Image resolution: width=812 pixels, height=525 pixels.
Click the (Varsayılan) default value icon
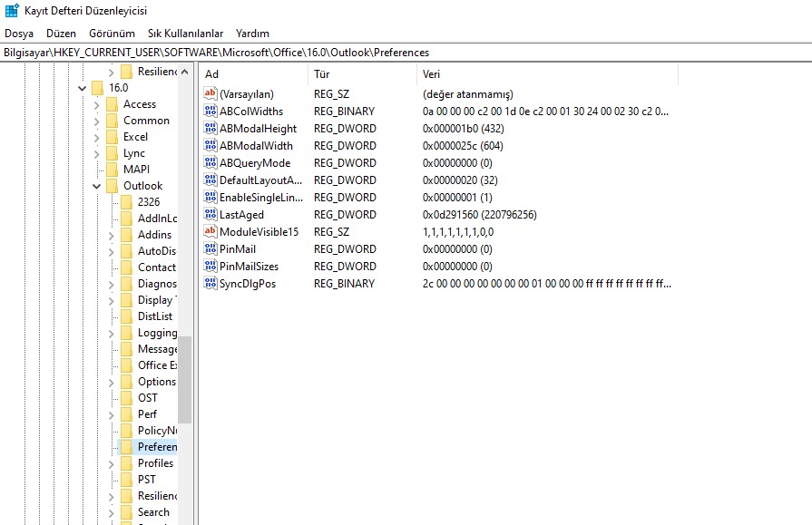[x=210, y=94]
